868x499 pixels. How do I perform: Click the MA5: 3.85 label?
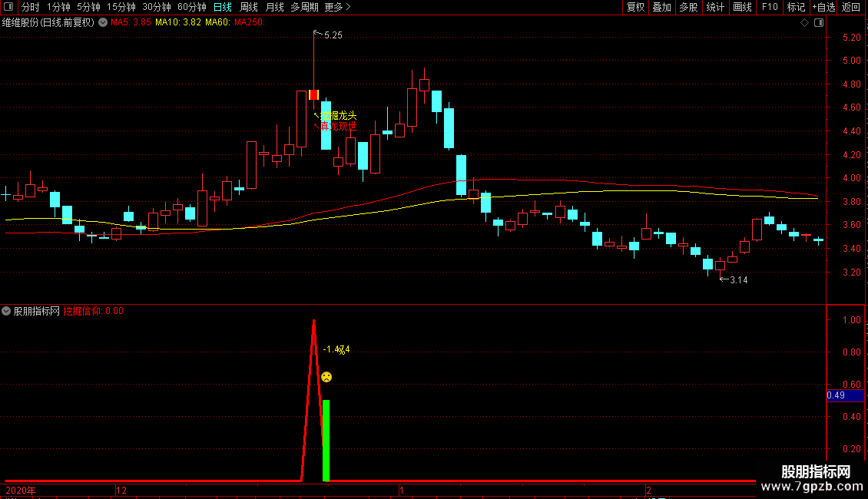tap(131, 22)
